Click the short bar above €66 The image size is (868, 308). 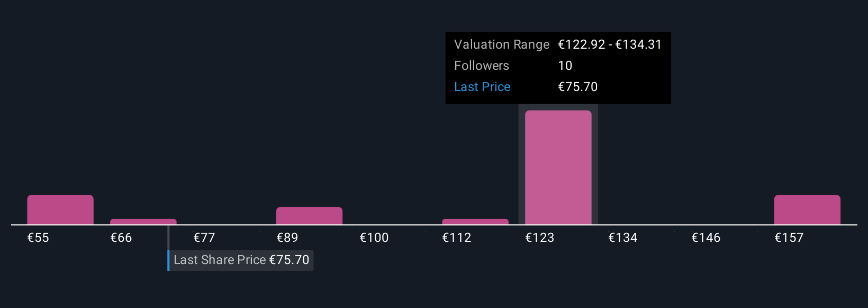click(143, 222)
